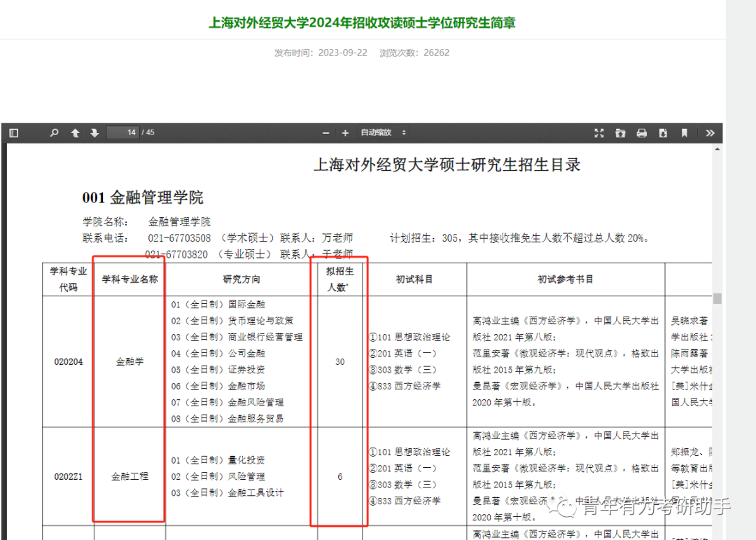Go to next page arrow

pyautogui.click(x=94, y=132)
